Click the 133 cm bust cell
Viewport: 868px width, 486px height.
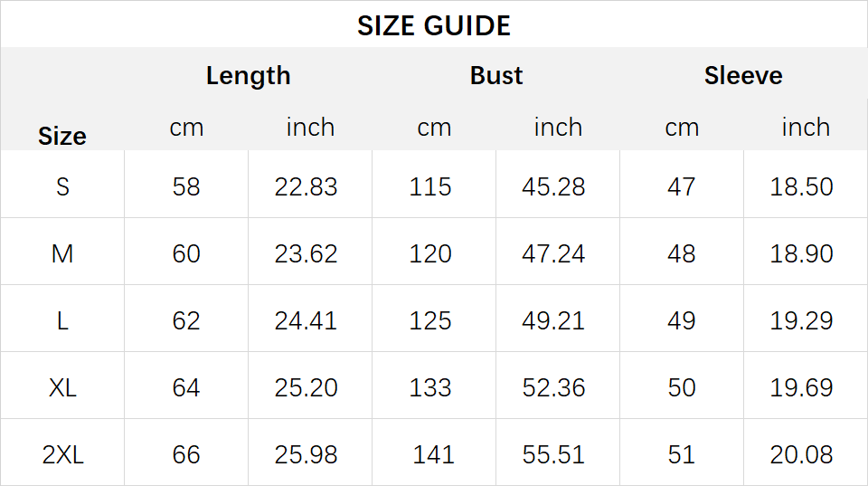[430, 388]
